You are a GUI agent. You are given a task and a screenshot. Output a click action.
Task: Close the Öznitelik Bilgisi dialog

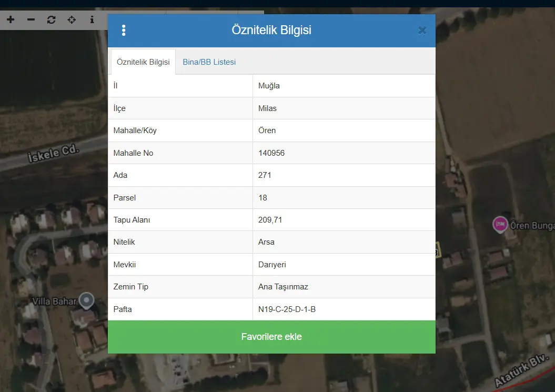point(422,31)
